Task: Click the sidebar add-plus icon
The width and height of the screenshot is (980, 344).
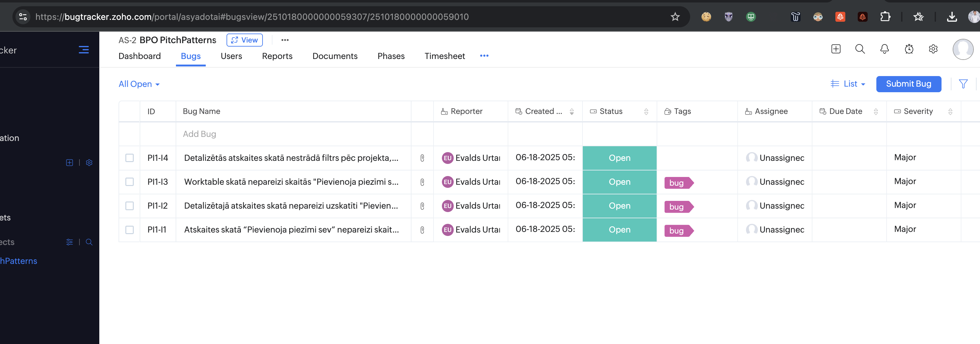Action: click(70, 162)
